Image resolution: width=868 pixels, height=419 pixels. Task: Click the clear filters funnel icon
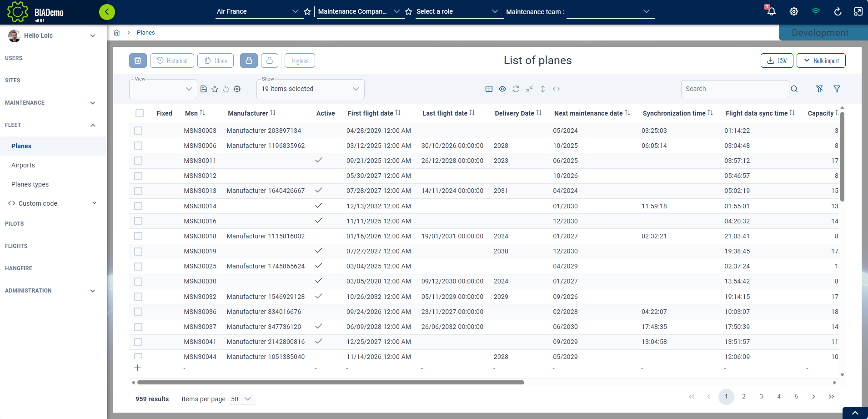click(819, 89)
